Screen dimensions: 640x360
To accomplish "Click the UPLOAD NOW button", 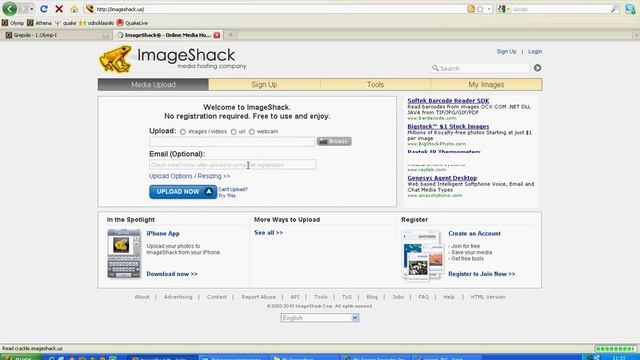I will click(x=183, y=192).
